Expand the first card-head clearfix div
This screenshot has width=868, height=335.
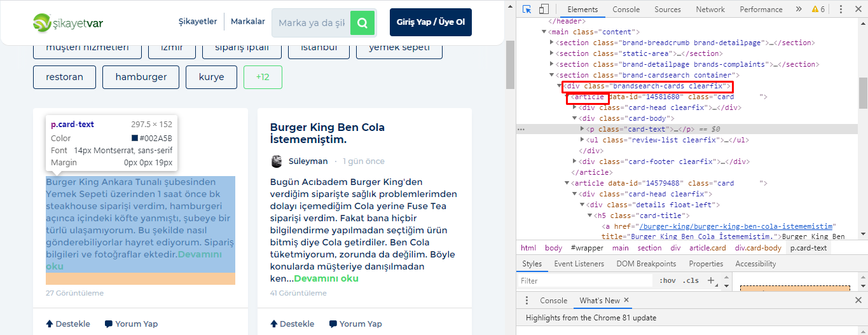575,107
